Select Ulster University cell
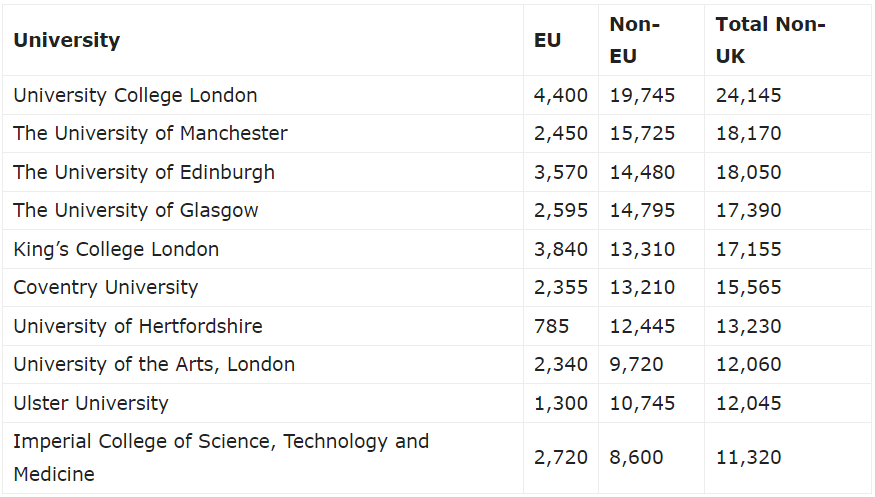875x497 pixels. 90,403
